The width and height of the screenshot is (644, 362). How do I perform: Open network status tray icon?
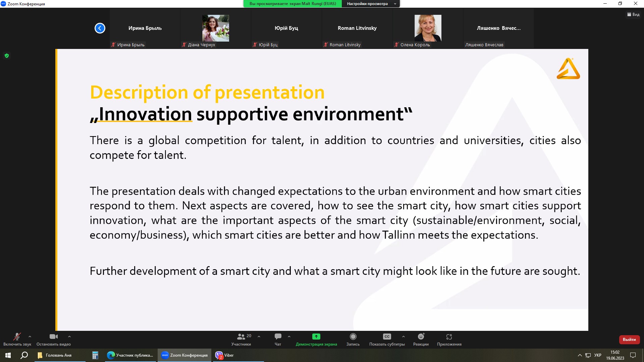tap(588, 355)
